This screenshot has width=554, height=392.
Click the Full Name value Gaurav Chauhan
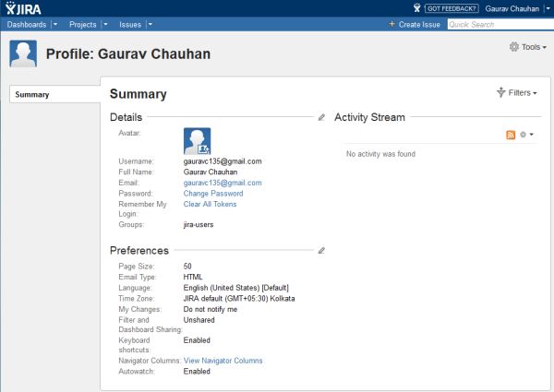tap(211, 172)
